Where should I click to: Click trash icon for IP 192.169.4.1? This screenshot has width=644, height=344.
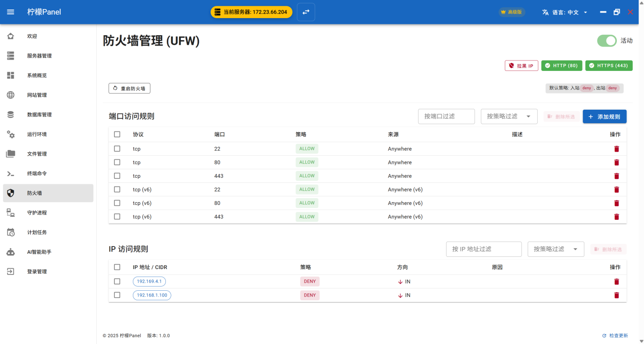pyautogui.click(x=616, y=282)
